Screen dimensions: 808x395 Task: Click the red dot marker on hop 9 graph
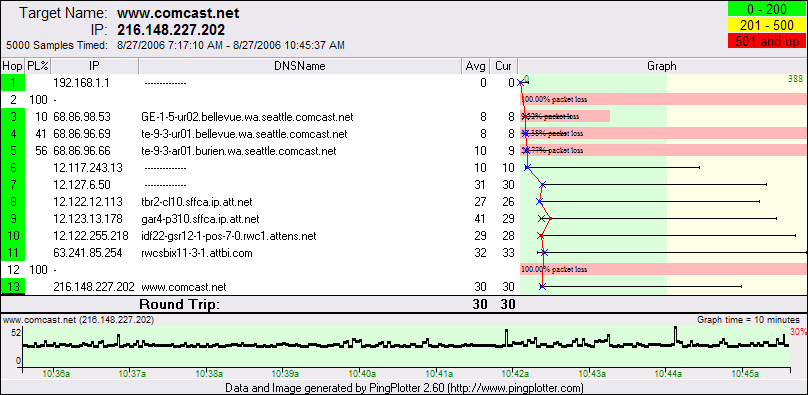tap(551, 219)
